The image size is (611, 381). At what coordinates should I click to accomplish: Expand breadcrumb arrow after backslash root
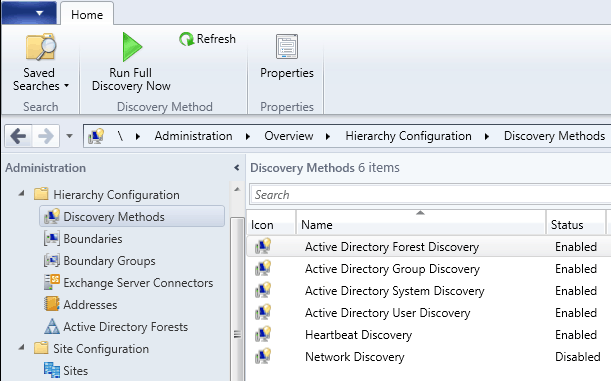click(x=138, y=136)
